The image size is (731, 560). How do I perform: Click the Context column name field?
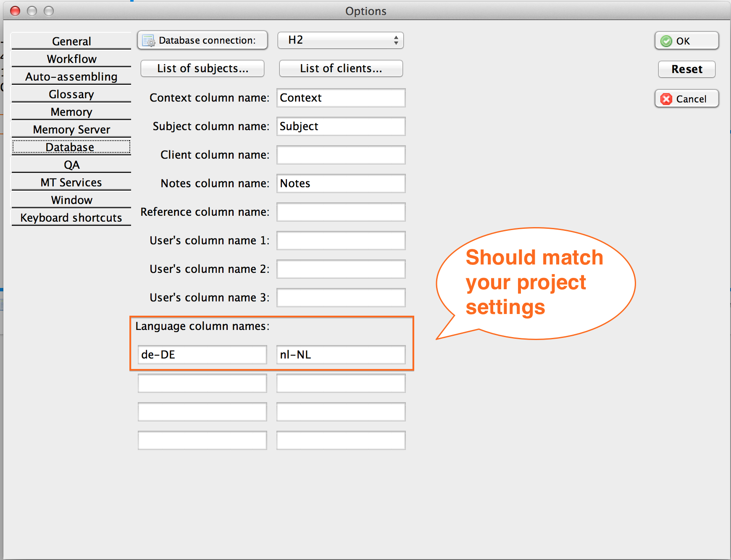341,98
